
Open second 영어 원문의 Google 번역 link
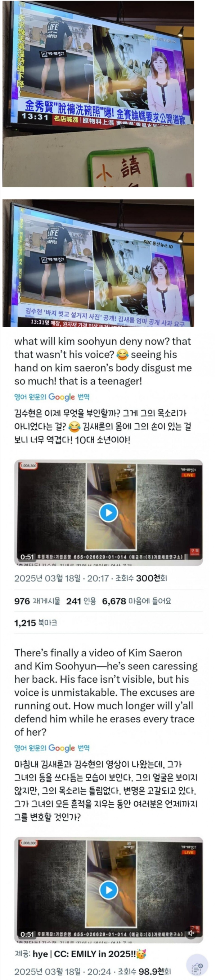tap(52, 748)
